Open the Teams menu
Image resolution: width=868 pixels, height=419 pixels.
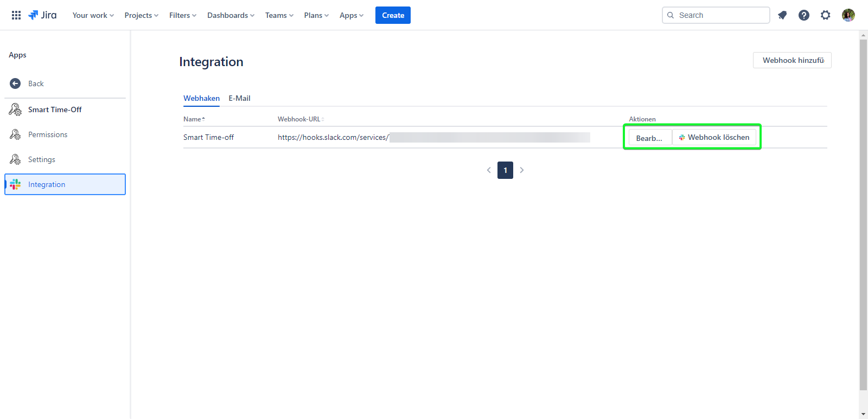(x=279, y=15)
